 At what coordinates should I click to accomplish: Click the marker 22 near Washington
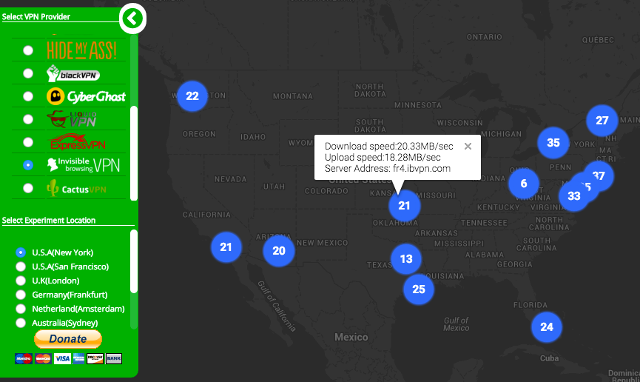pos(192,96)
